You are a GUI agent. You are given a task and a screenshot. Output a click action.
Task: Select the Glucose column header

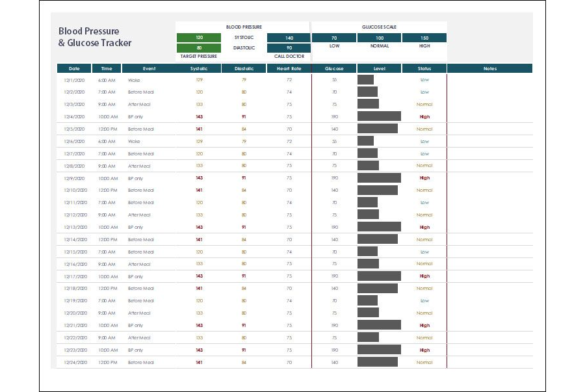tap(334, 69)
